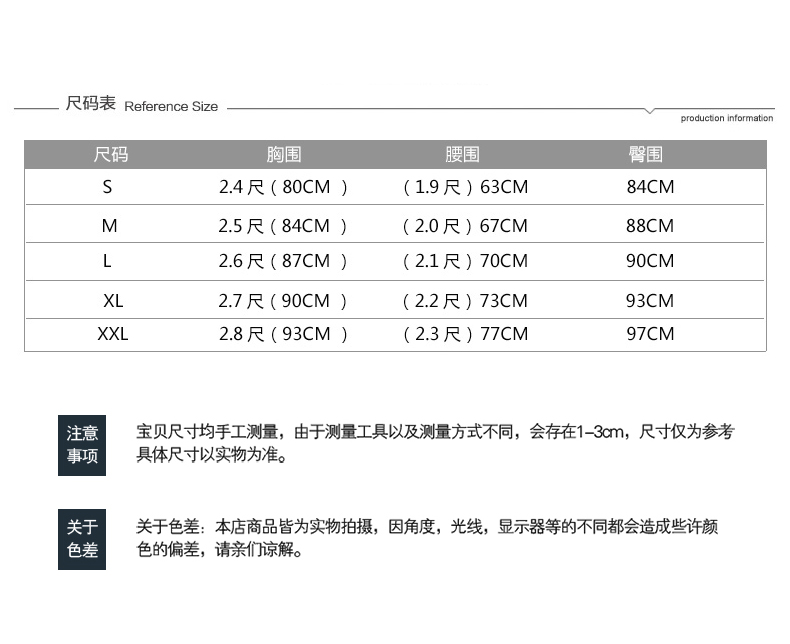790x644 pixels.
Task: Click the S size cell
Action: [107, 187]
